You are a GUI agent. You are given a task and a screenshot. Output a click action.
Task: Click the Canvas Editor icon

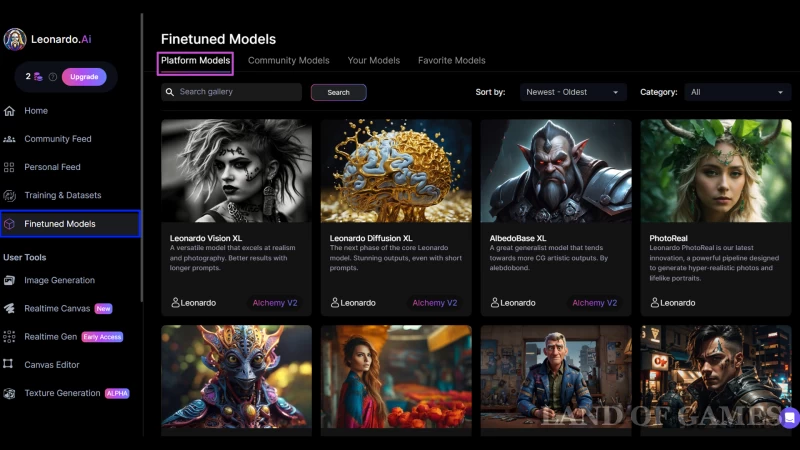click(x=9, y=365)
